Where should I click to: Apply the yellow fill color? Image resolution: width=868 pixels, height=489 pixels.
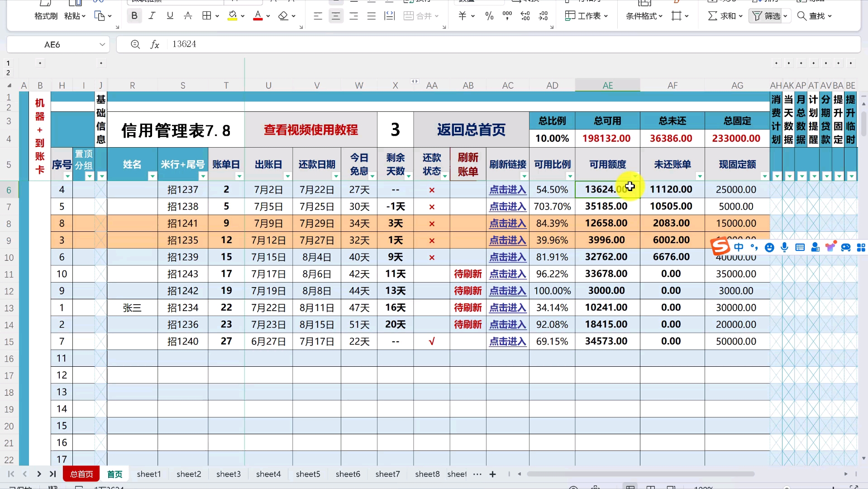(x=233, y=16)
